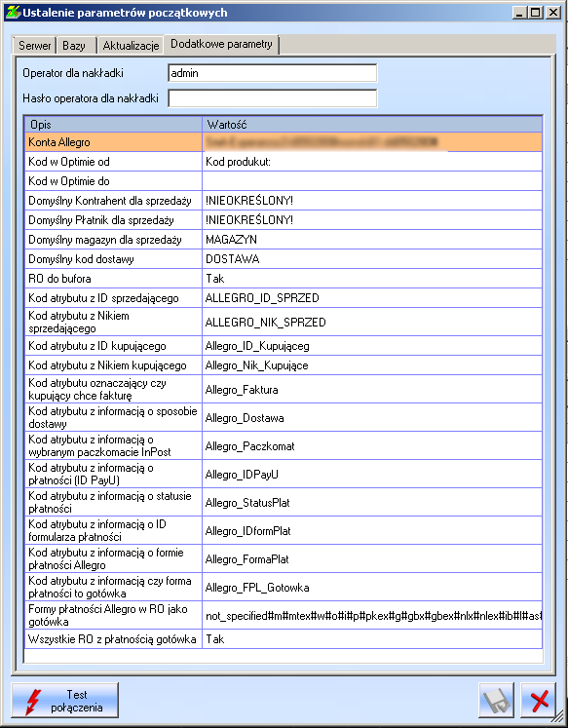Switch to the Serwer tab

[x=34, y=46]
